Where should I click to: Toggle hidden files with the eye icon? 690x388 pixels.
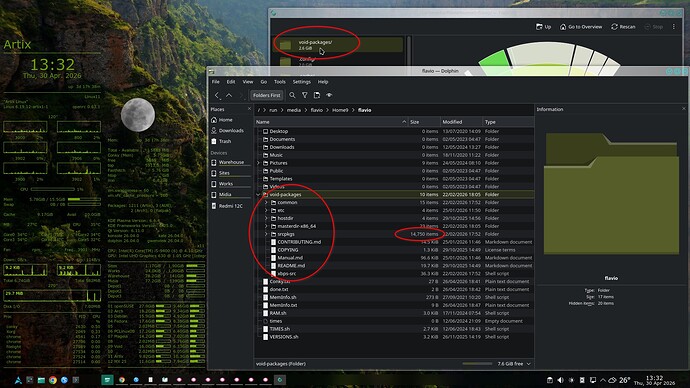coord(329,95)
